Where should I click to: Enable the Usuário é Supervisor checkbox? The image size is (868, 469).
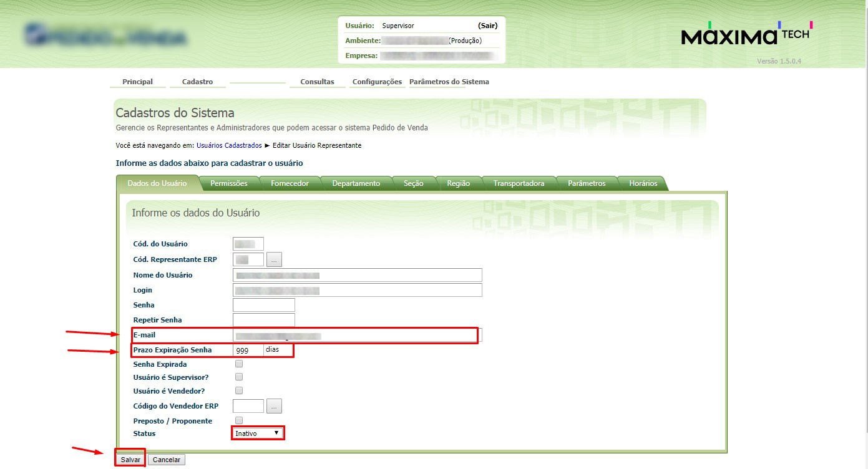pyautogui.click(x=239, y=377)
